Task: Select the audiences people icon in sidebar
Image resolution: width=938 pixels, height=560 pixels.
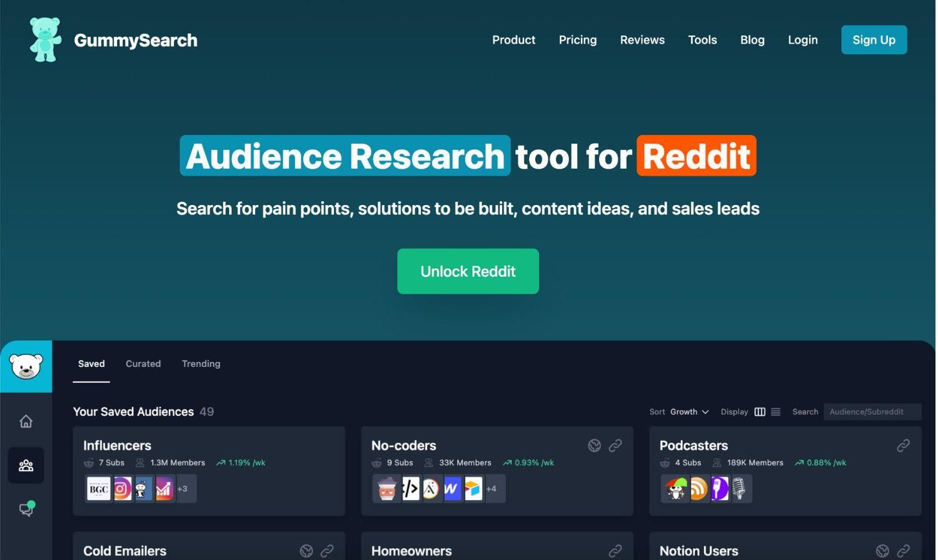Action: click(26, 466)
